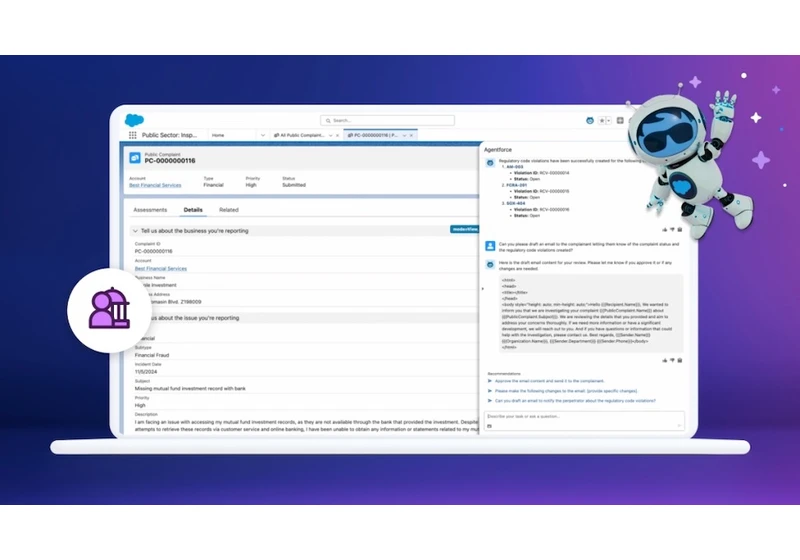Click the FCRA-201 violation code link
Image resolution: width=800 pixels, height=560 pixels.
click(516, 185)
